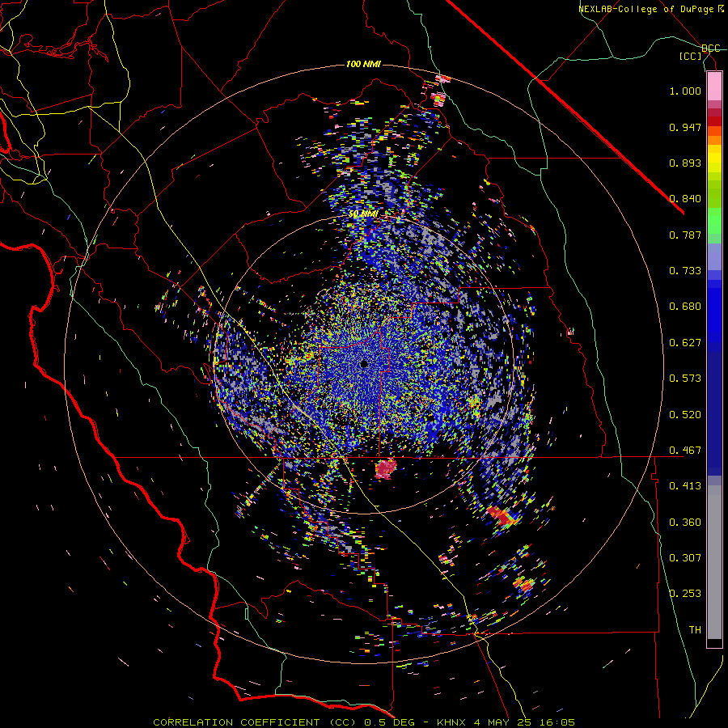Click the 0.467 color scale label

(x=685, y=451)
